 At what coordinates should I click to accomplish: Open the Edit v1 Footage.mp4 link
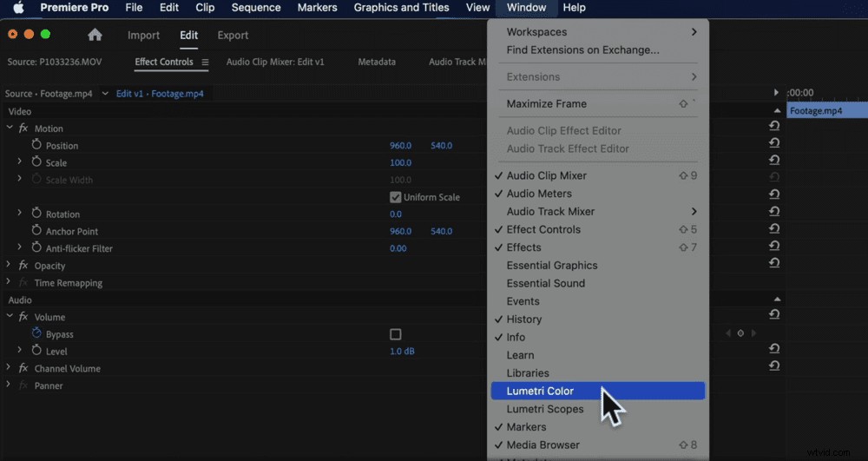coord(160,94)
